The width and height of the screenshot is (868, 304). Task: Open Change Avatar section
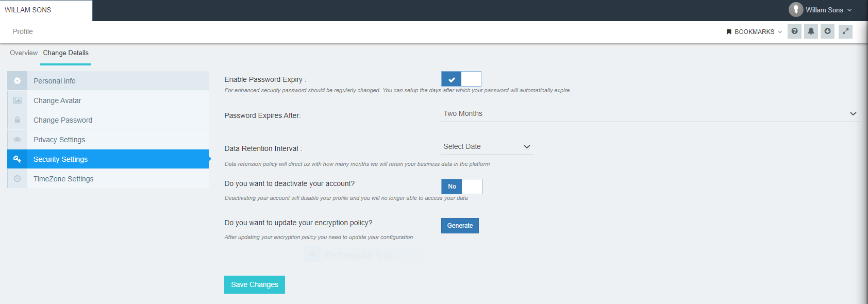pyautogui.click(x=108, y=100)
